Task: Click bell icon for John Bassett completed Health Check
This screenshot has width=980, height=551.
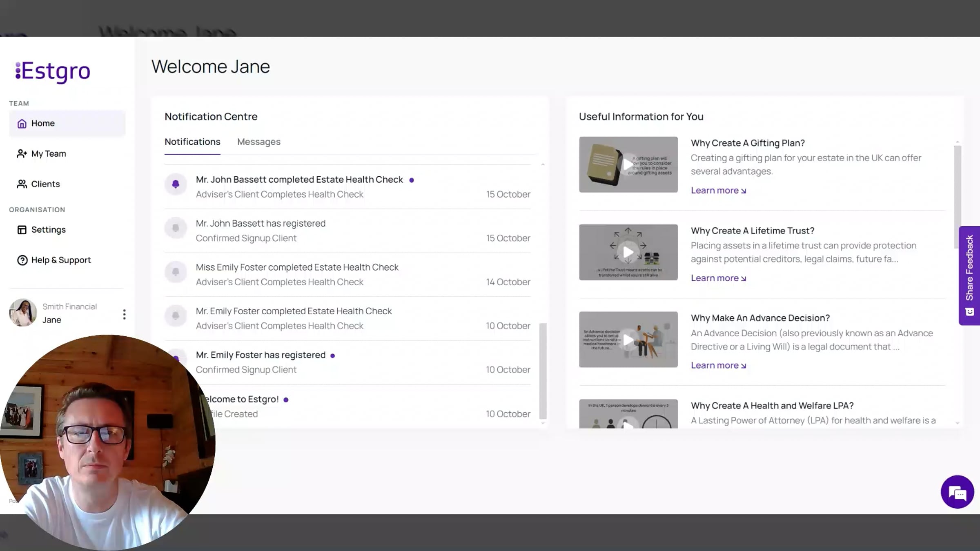Action: coord(176,184)
